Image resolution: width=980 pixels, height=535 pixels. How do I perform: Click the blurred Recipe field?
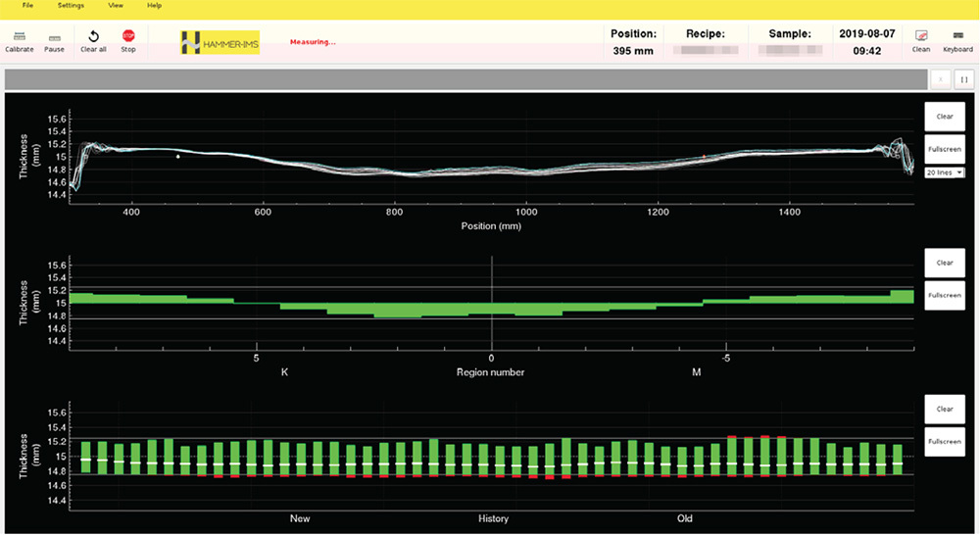[706, 50]
